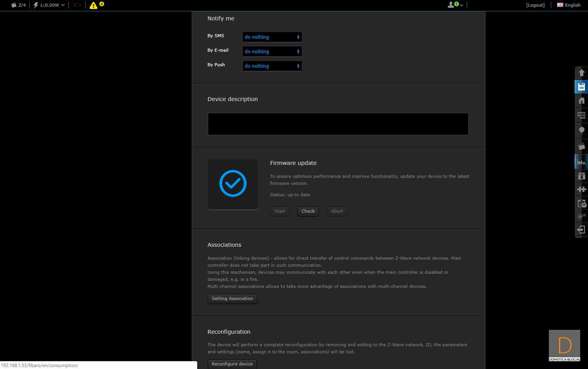Click the Logout link
Image resolution: width=588 pixels, height=369 pixels.
click(535, 5)
